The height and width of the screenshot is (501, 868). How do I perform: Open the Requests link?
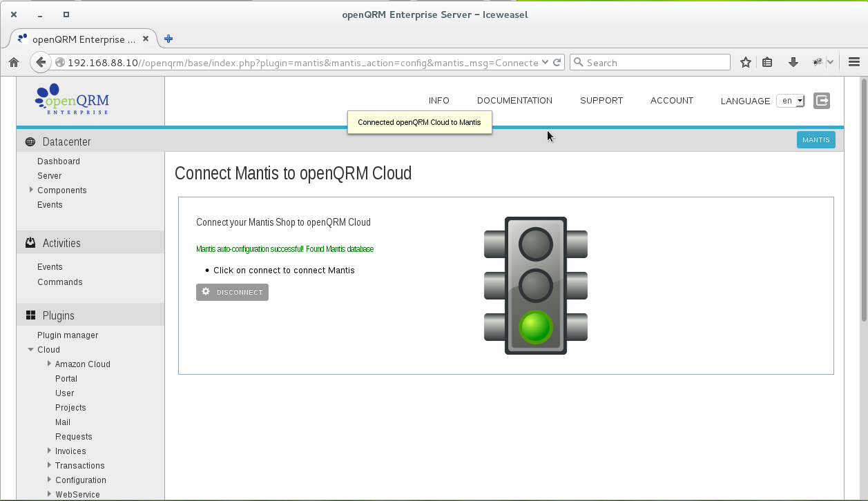coord(74,437)
